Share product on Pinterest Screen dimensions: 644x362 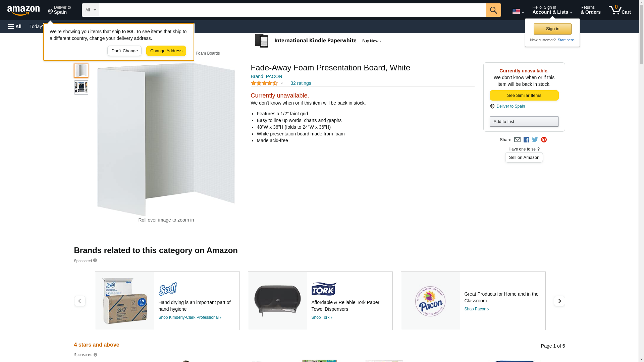[x=544, y=140]
